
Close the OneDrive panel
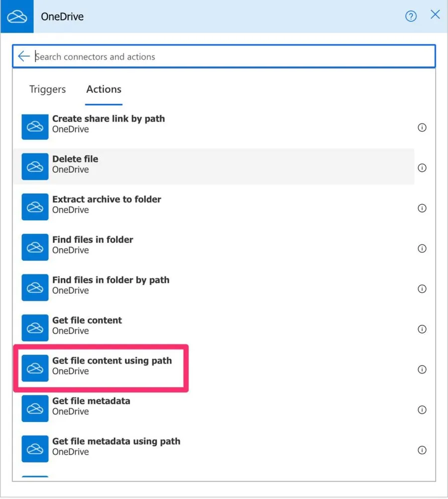pos(435,15)
